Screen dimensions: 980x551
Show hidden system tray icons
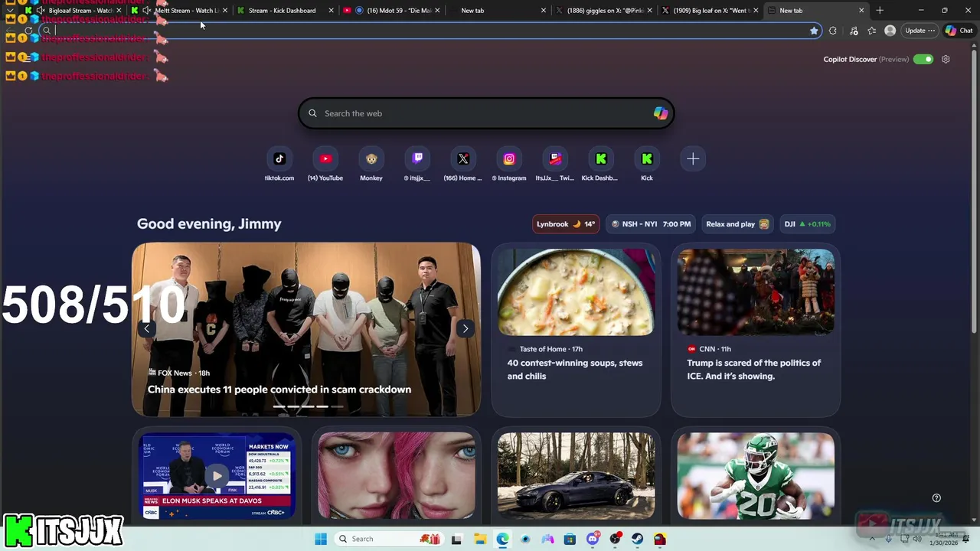[874, 539]
